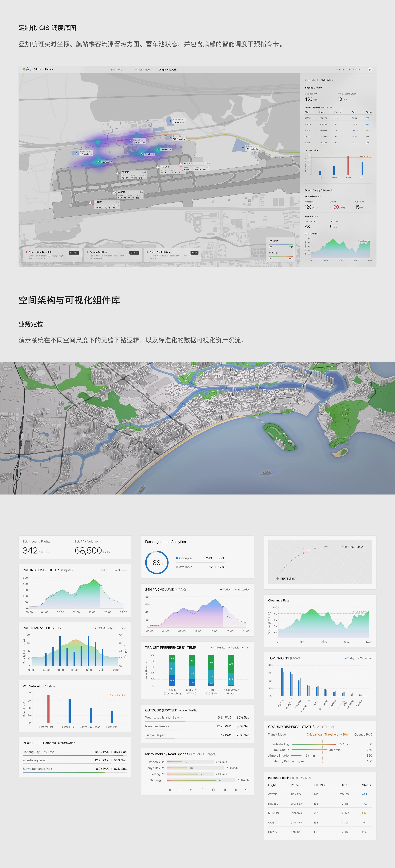This screenshot has width=395, height=868.
Task: Click Nanshan Temple outdoor traffic row
Action: tap(197, 727)
